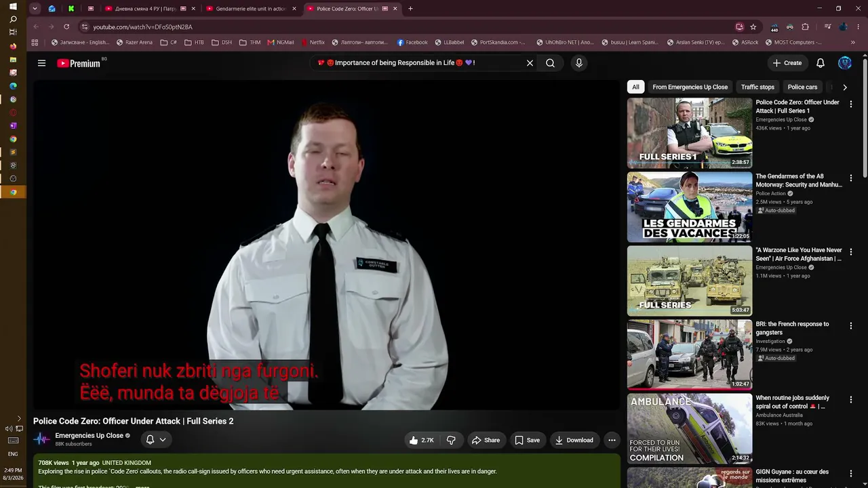Open the THM bookmarks folder
The height and width of the screenshot is (488, 868).
pos(250,42)
